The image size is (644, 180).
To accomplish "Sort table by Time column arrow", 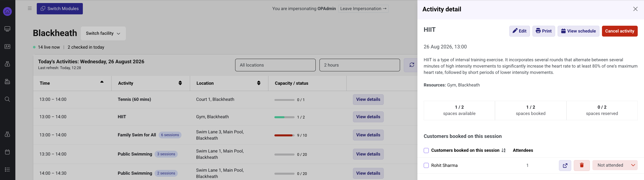I will point(102,82).
